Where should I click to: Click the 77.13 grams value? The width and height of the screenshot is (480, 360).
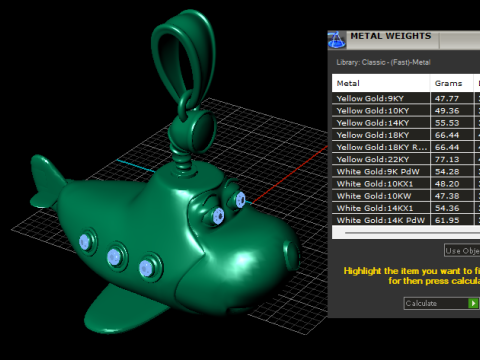point(447,159)
